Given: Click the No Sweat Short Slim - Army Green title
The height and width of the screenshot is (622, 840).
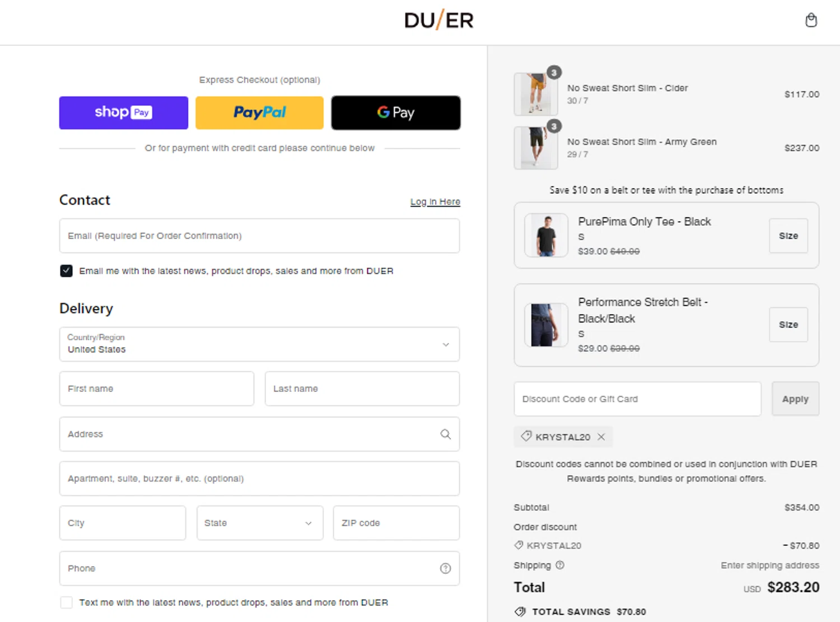Looking at the screenshot, I should pos(642,142).
